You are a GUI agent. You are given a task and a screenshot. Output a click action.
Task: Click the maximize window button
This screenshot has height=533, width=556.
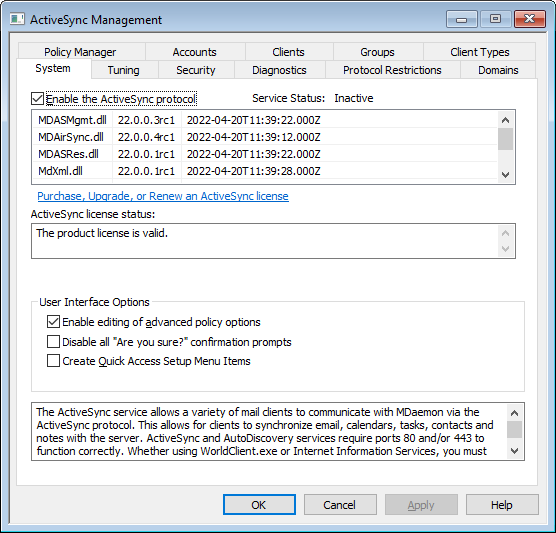[495, 19]
